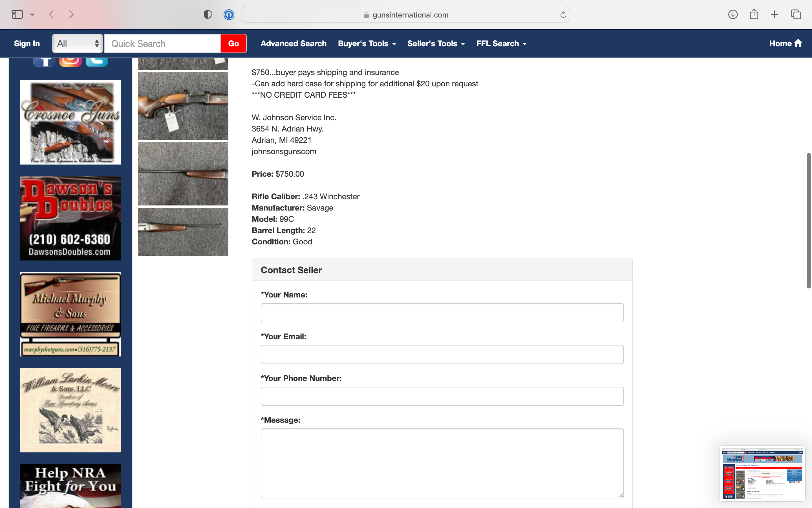812x508 pixels.
Task: Go to Home with house icon
Action: (x=785, y=43)
